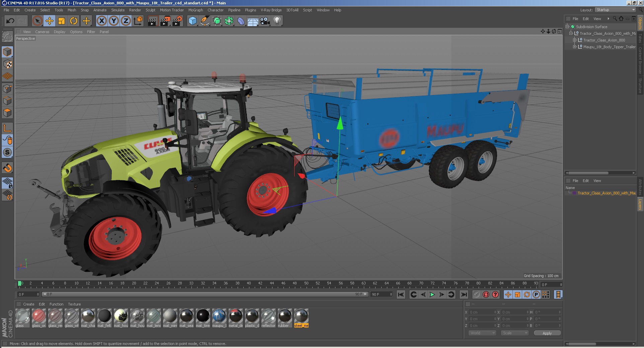
Task: Switch to Edges mode
Action: pyautogui.click(x=7, y=101)
